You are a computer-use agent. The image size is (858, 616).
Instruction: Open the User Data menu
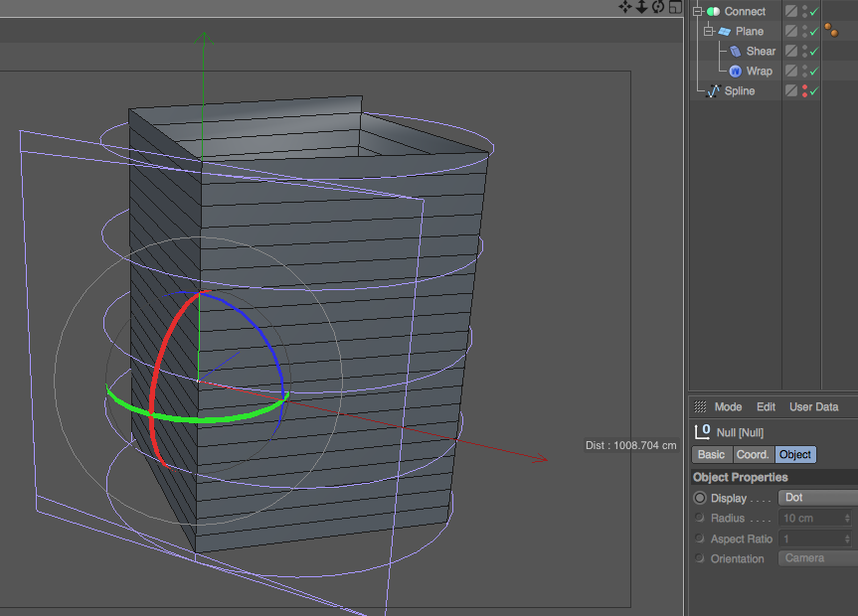[813, 407]
